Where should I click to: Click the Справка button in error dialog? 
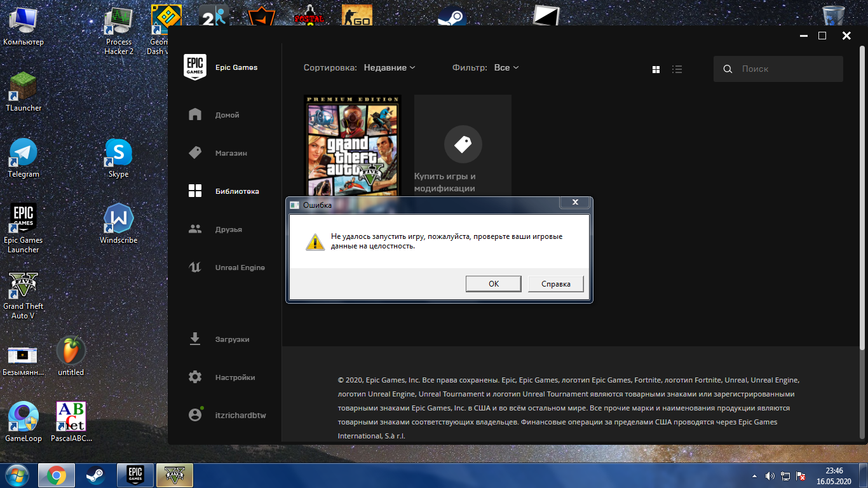pyautogui.click(x=555, y=284)
